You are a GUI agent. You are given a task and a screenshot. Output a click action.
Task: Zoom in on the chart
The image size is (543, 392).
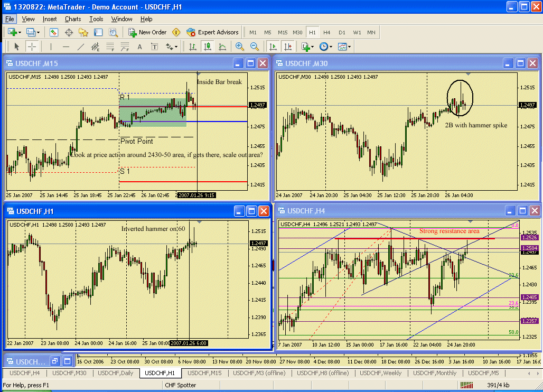239,46
